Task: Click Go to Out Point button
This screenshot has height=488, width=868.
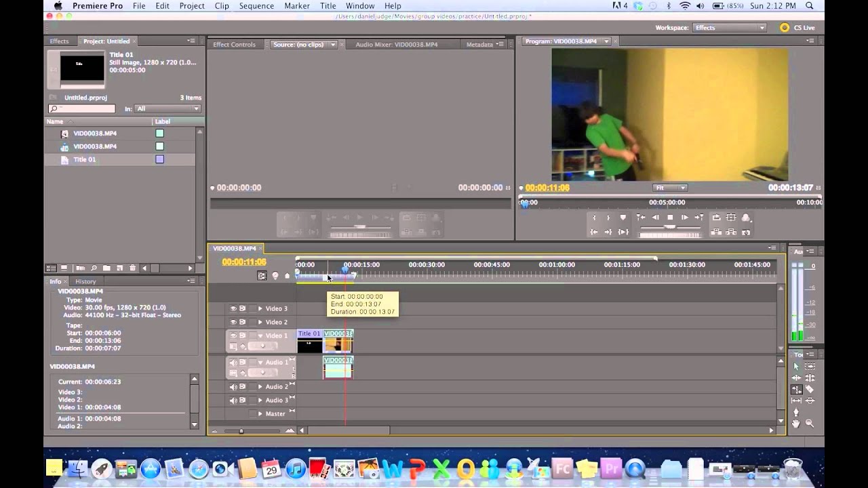Action: [608, 232]
